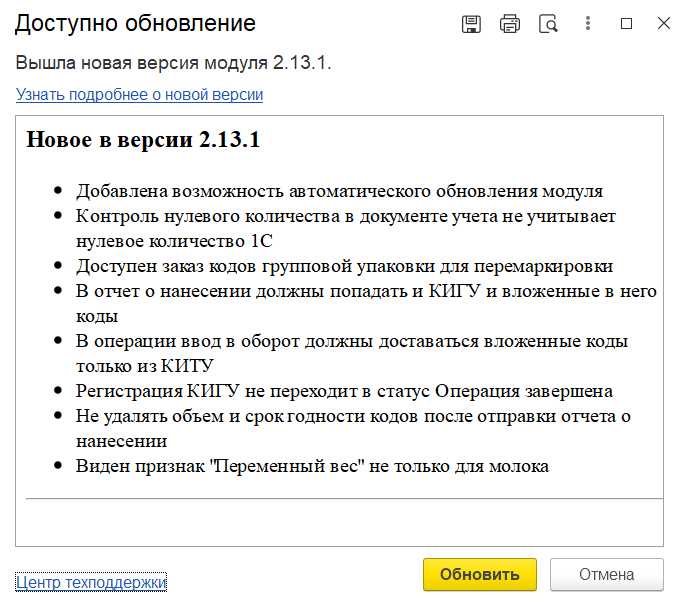Click the yellow 'Обновить' button

[480, 574]
